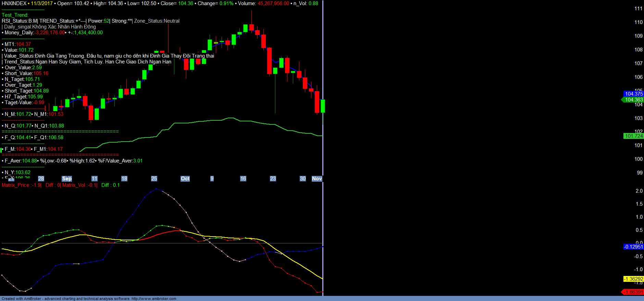Pick the 16 date marker on the time axis

click(x=243, y=179)
